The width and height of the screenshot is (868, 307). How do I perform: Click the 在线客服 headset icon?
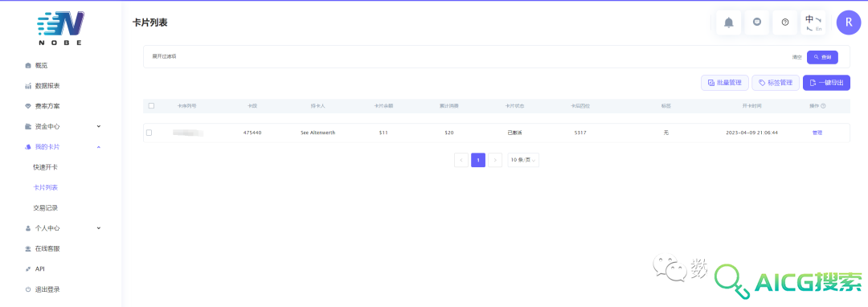coord(28,248)
